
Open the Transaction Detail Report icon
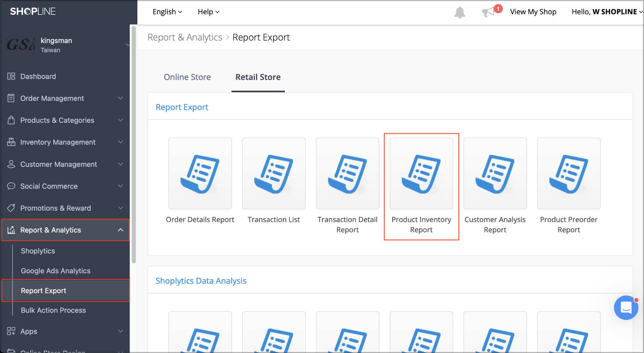point(347,173)
